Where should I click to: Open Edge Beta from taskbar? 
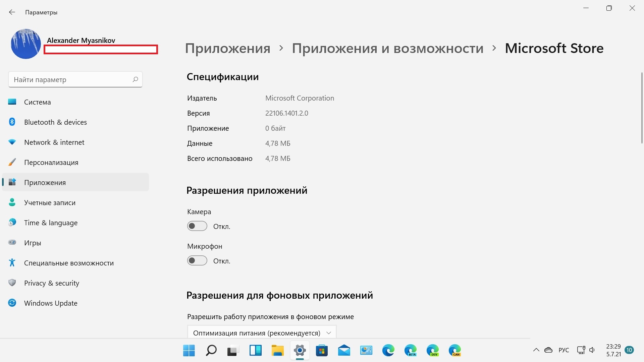[410, 351]
